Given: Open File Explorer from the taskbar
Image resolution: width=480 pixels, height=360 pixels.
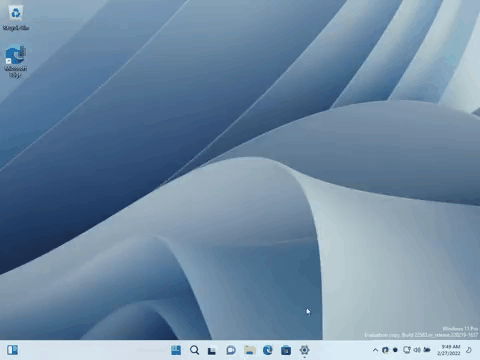Looking at the screenshot, I should click(x=249, y=350).
